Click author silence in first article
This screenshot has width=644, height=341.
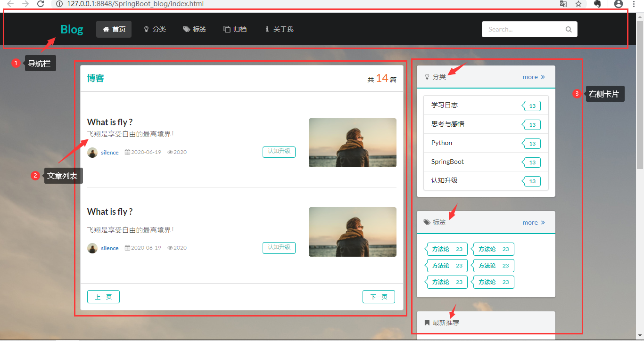coord(110,153)
